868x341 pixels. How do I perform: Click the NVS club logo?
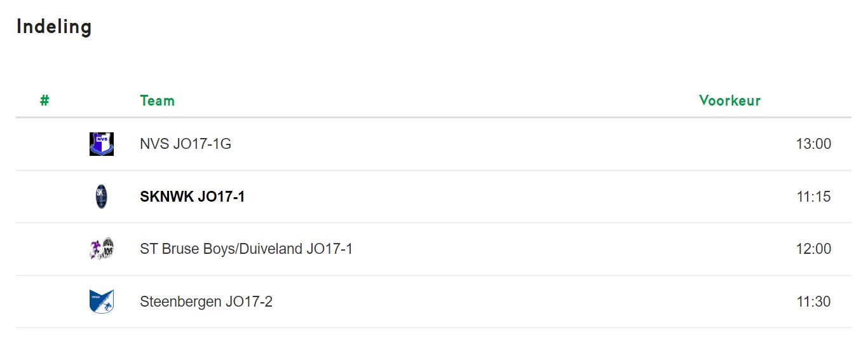(102, 144)
